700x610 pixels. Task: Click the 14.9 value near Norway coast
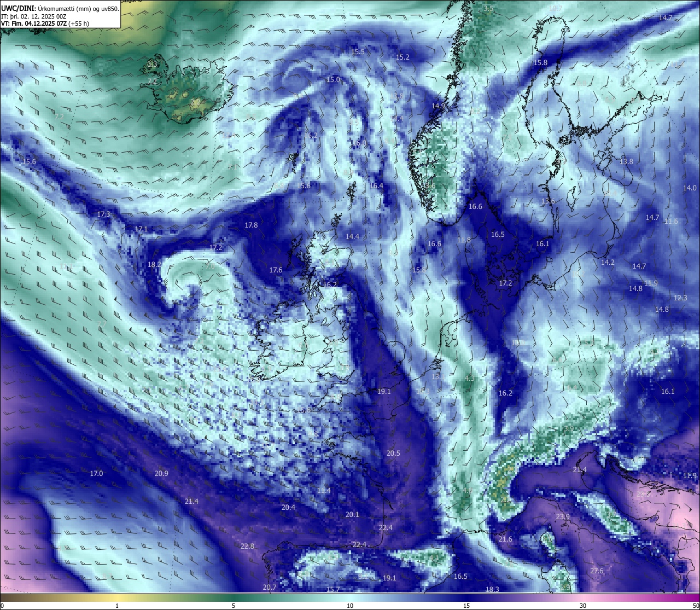point(438,106)
